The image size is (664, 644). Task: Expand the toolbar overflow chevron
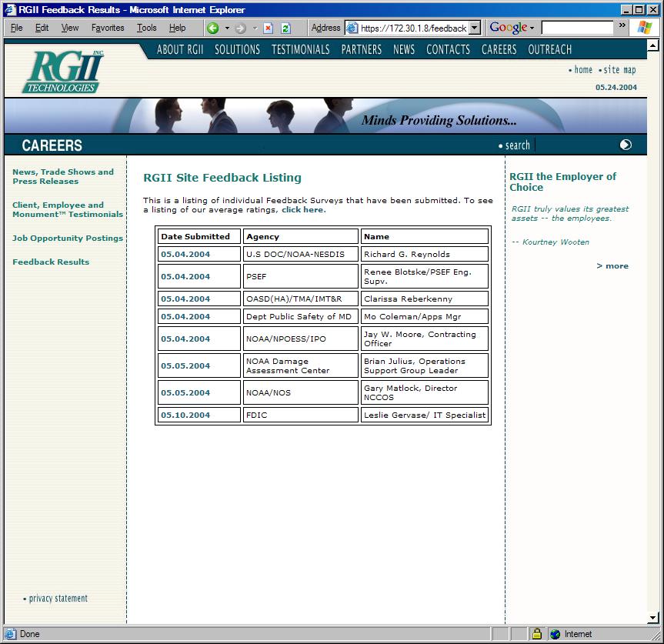point(622,25)
